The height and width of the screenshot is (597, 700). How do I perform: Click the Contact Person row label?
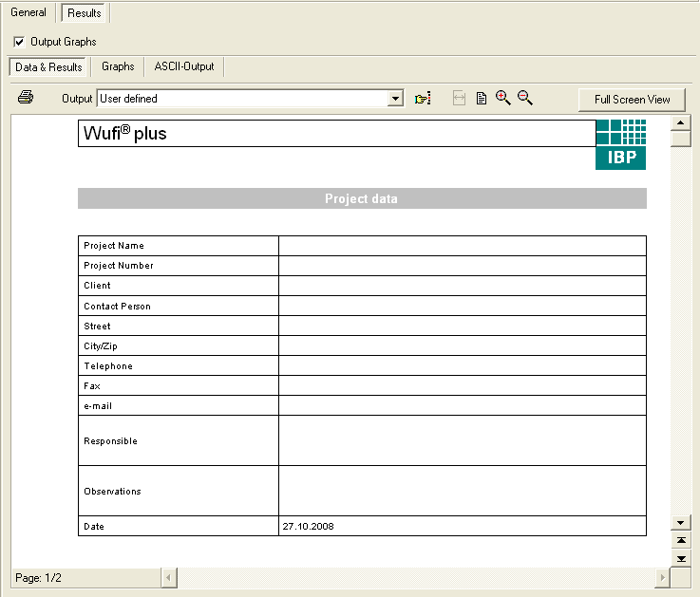click(x=117, y=306)
